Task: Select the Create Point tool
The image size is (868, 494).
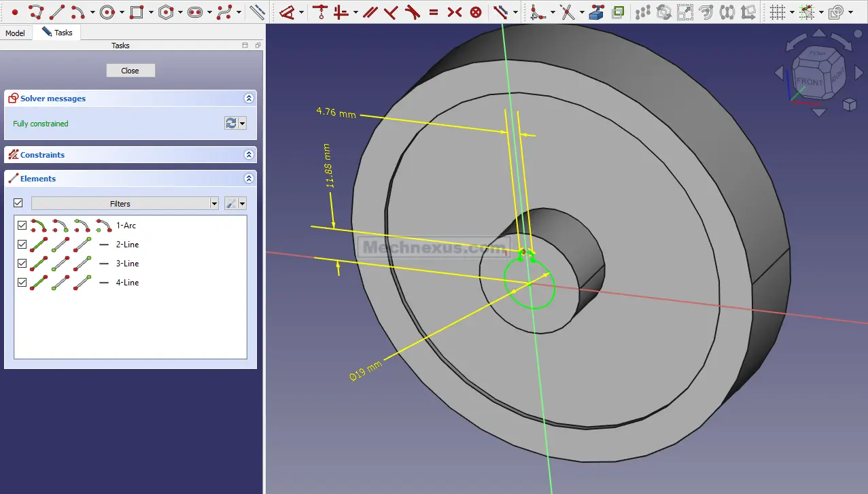Action: point(14,12)
